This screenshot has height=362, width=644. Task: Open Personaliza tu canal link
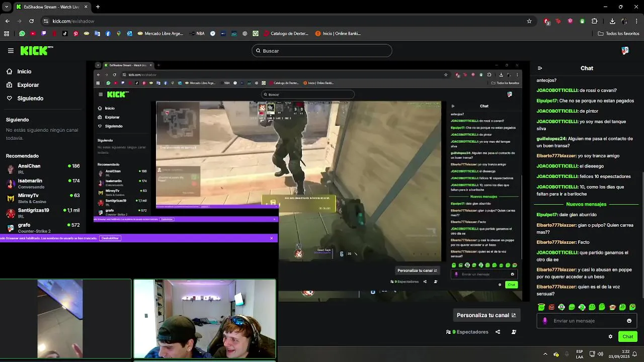486,315
